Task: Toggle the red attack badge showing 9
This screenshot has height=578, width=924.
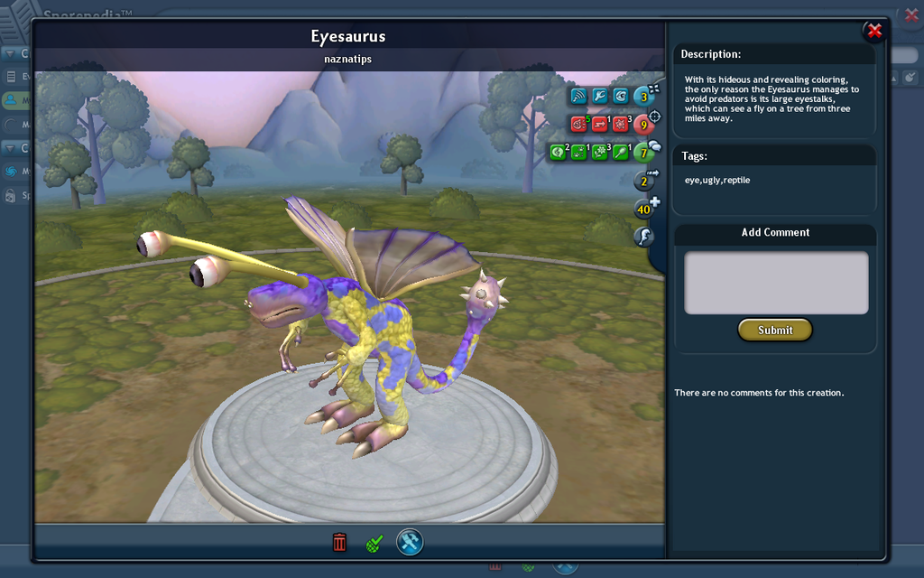Action: point(643,124)
